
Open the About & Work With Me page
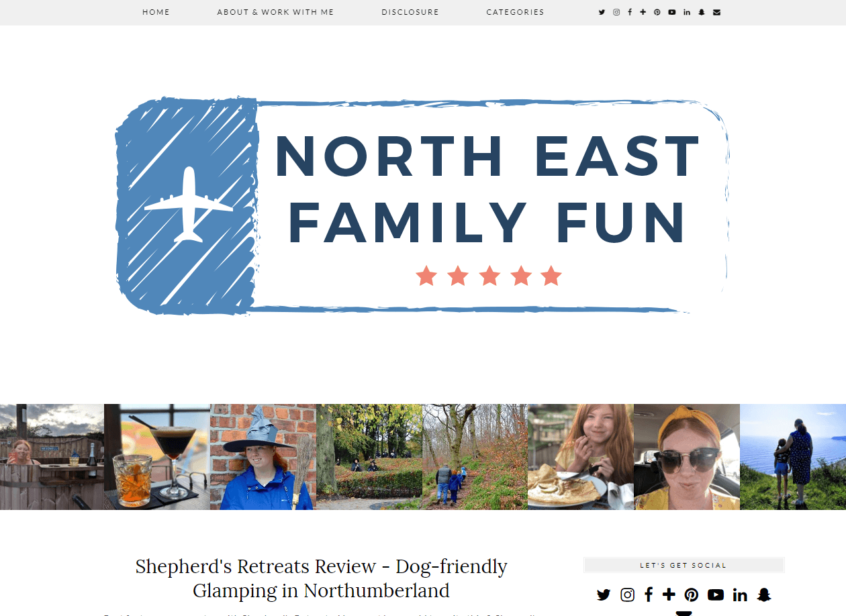tap(275, 12)
